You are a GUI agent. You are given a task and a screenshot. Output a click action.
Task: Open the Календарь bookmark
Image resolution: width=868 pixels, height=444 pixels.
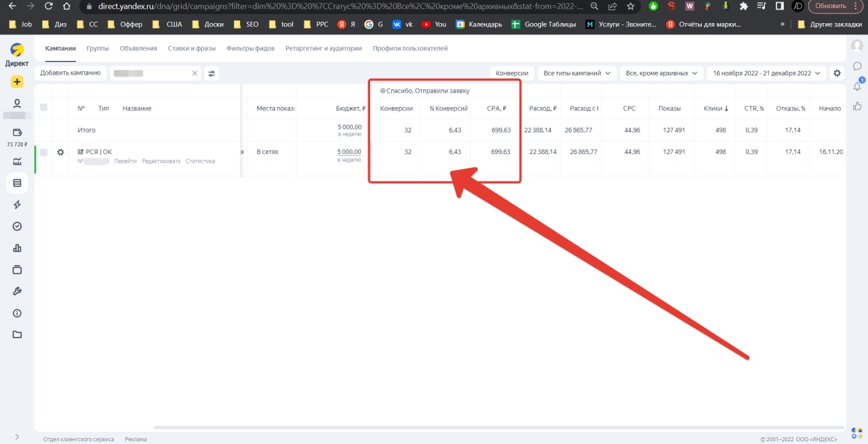coord(479,24)
